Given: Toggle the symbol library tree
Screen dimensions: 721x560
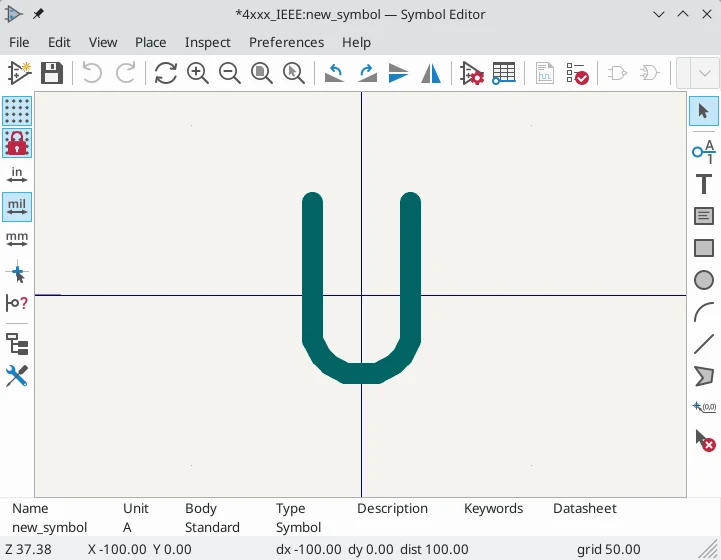Looking at the screenshot, I should coord(17,344).
